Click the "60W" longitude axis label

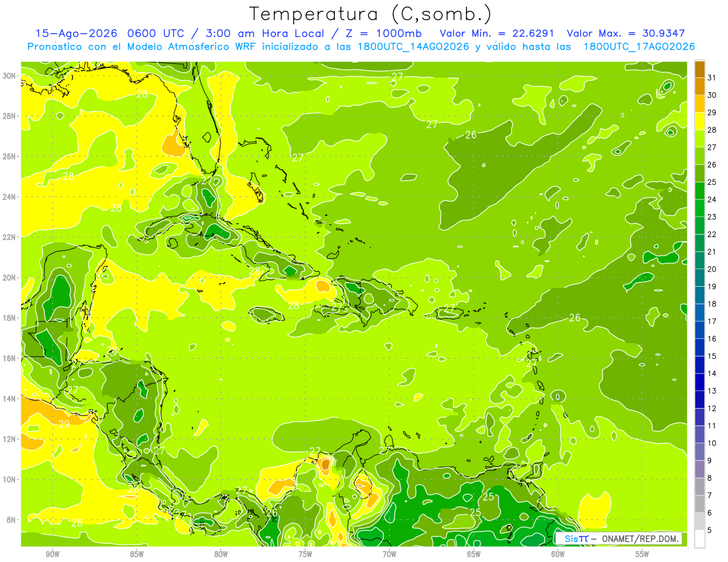point(558,554)
